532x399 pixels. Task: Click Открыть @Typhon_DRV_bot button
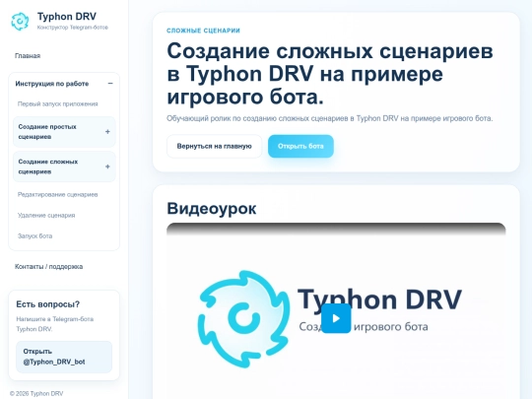(64, 357)
